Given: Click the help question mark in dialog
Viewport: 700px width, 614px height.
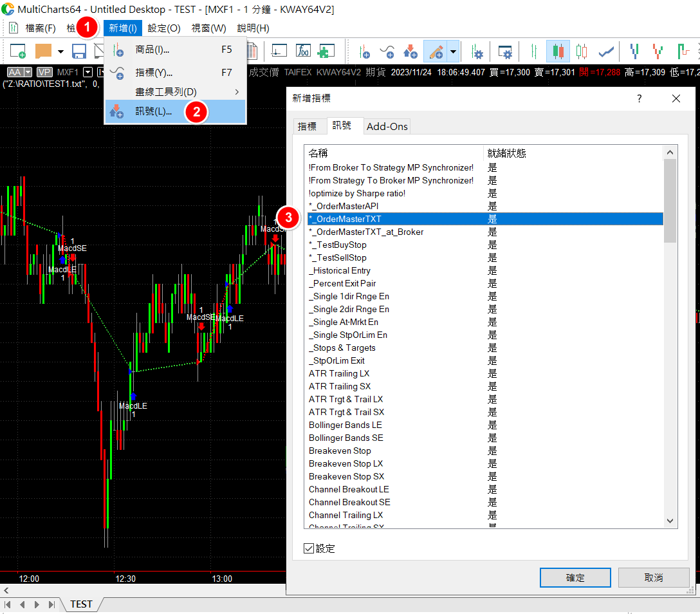Looking at the screenshot, I should (640, 98).
